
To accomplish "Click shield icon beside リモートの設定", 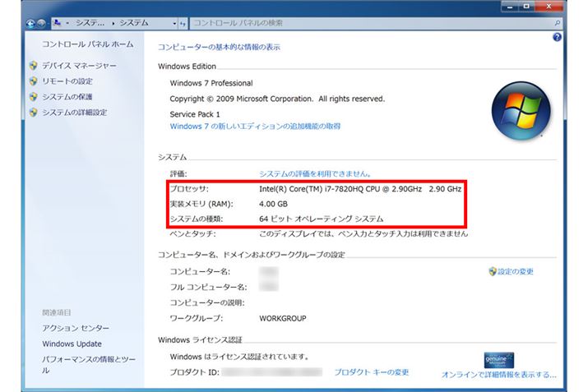I will coord(34,81).
